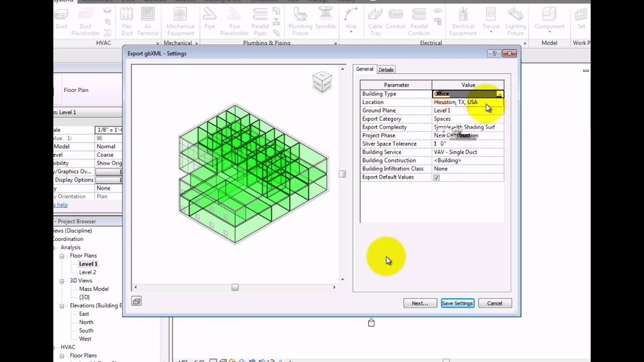Choose the Cable Tray tool
The width and height of the screenshot is (644, 362).
pyautogui.click(x=375, y=22)
